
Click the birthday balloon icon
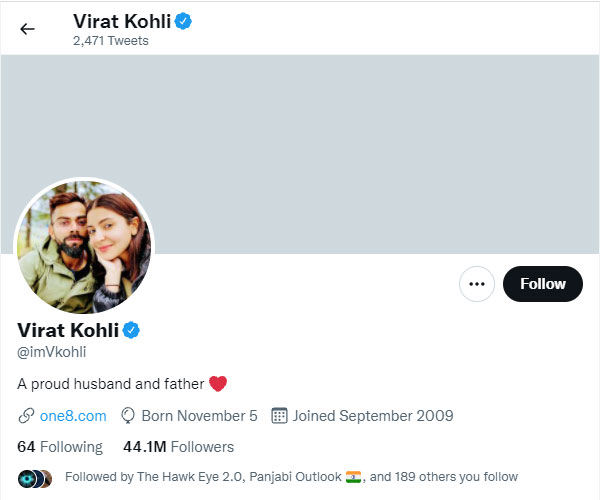point(128,415)
